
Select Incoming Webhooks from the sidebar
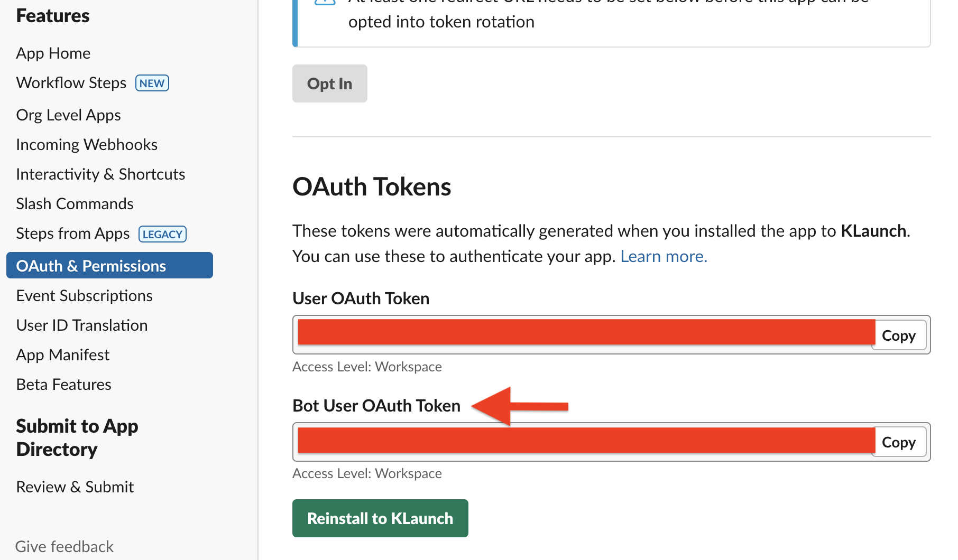pyautogui.click(x=87, y=145)
